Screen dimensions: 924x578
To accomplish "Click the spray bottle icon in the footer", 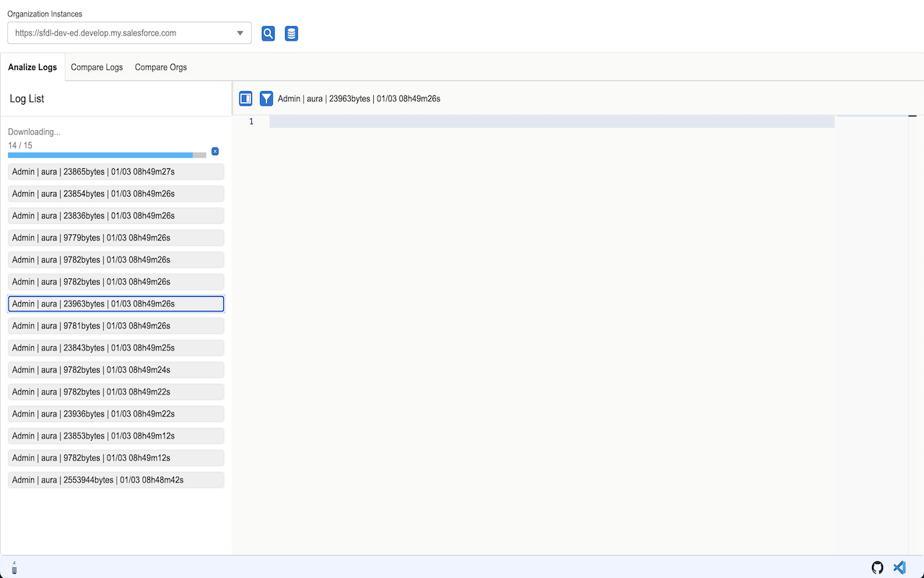I will tap(14, 568).
